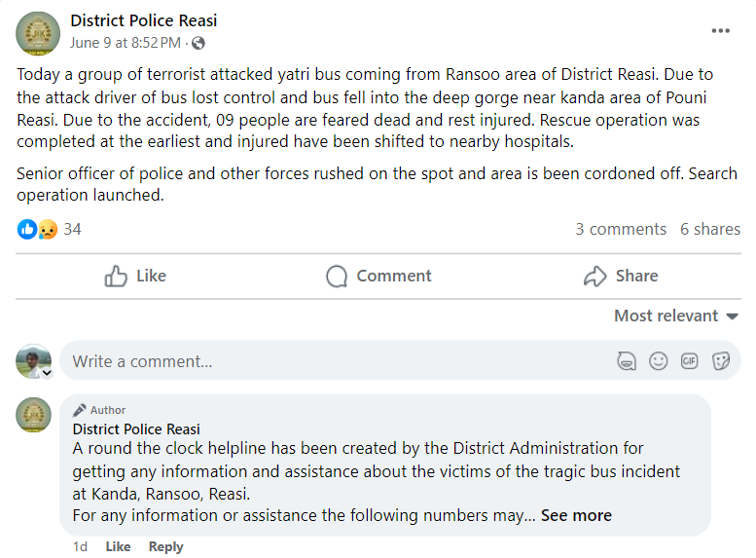This screenshot has height=558, width=756.
Task: Like the District Police Reasi comment
Action: pyautogui.click(x=118, y=546)
